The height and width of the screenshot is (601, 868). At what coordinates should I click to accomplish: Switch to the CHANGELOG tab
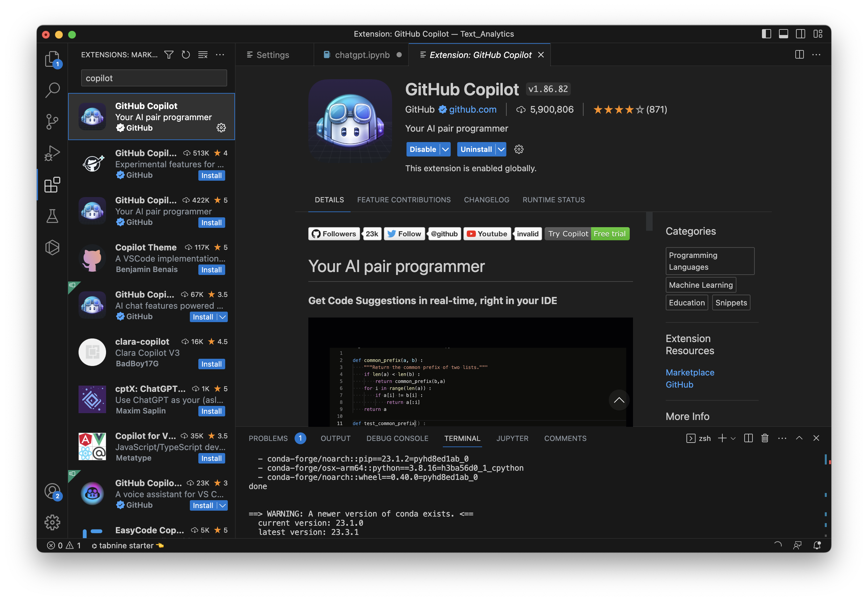486,200
